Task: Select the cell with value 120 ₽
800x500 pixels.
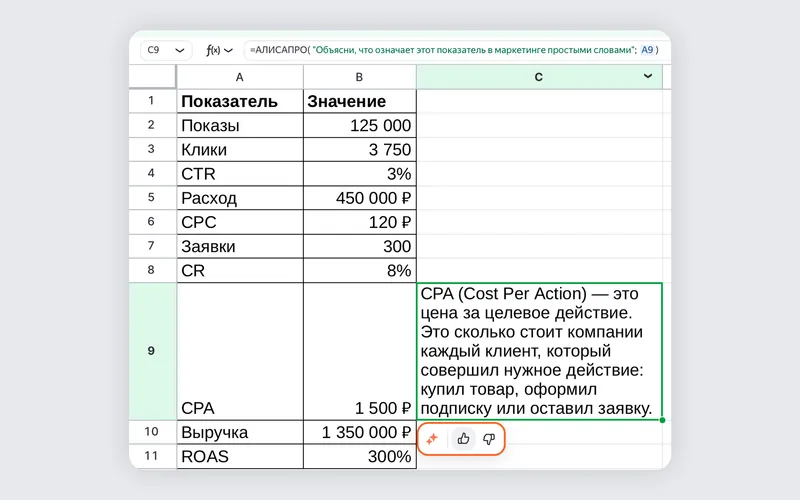Action: 360,221
